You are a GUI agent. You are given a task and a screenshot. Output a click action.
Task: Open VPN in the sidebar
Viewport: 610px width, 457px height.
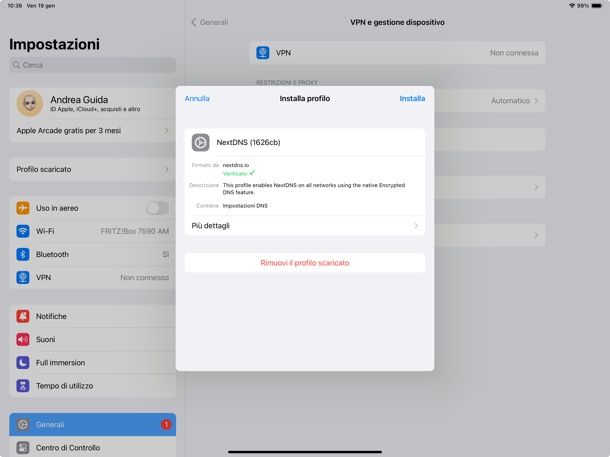point(93,277)
